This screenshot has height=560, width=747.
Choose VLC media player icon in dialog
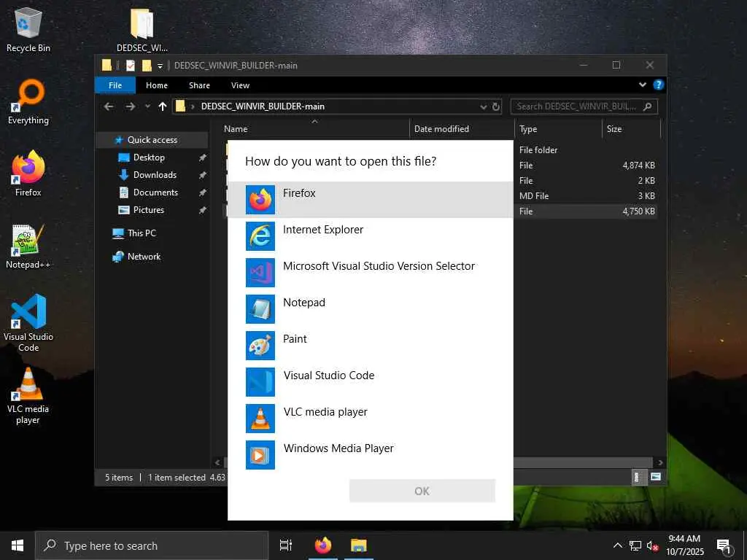[260, 418]
